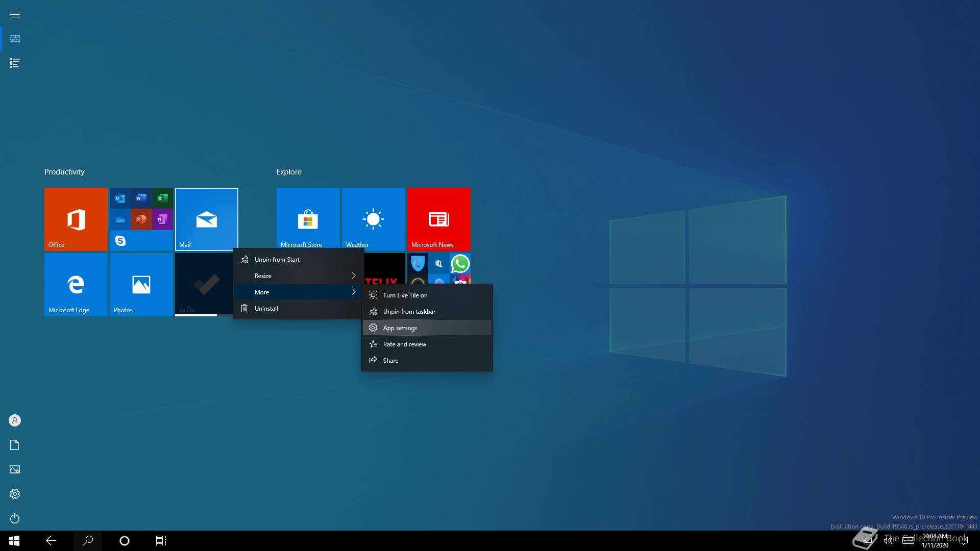Open App settings from submenu
The height and width of the screenshot is (551, 980).
427,328
